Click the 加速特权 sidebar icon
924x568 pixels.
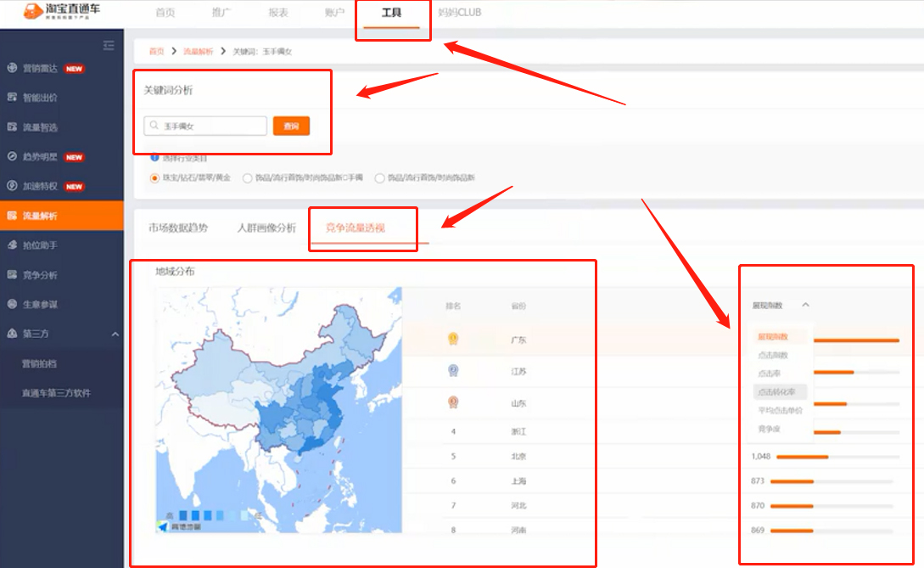tap(12, 186)
